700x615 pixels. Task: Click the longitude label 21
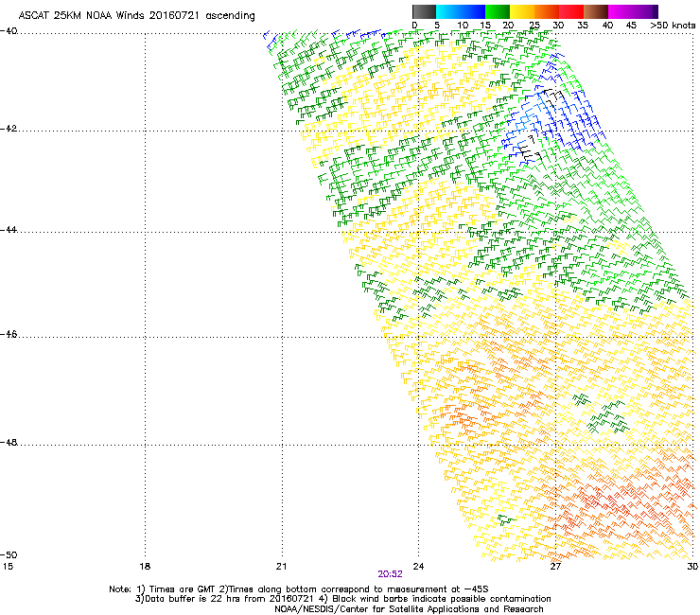coord(281,567)
